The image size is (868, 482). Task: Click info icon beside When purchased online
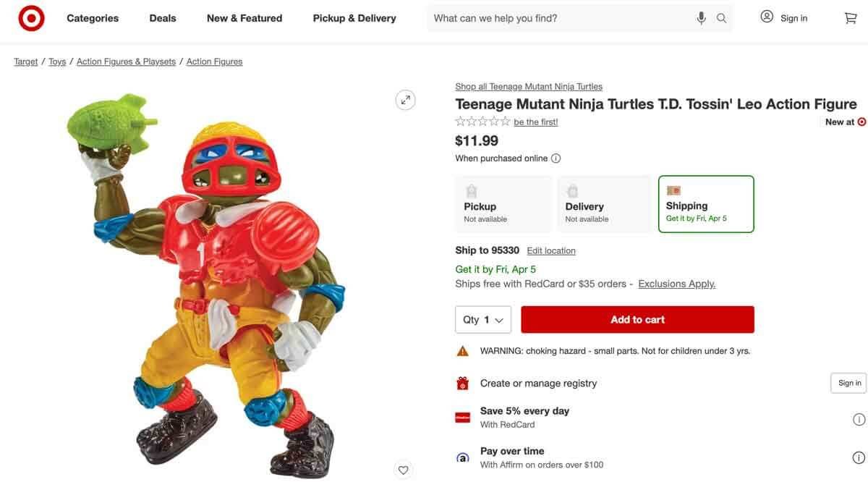[556, 158]
